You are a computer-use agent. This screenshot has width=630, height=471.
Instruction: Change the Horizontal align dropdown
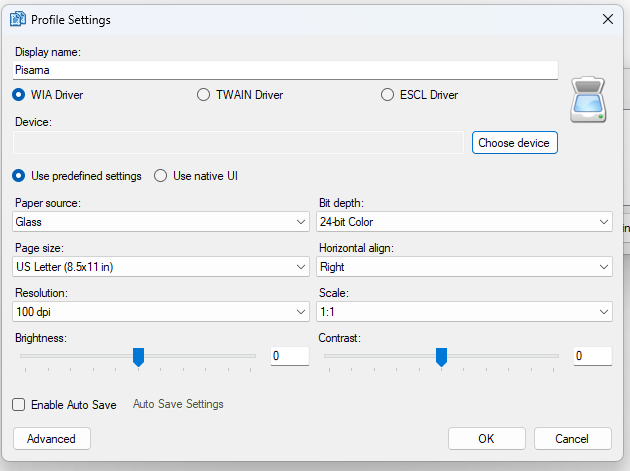464,267
